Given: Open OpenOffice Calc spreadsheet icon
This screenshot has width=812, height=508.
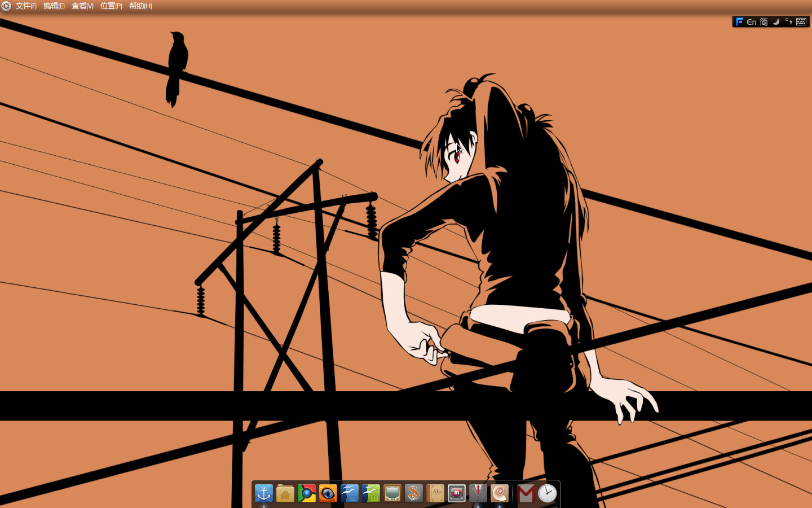Looking at the screenshot, I should click(371, 493).
